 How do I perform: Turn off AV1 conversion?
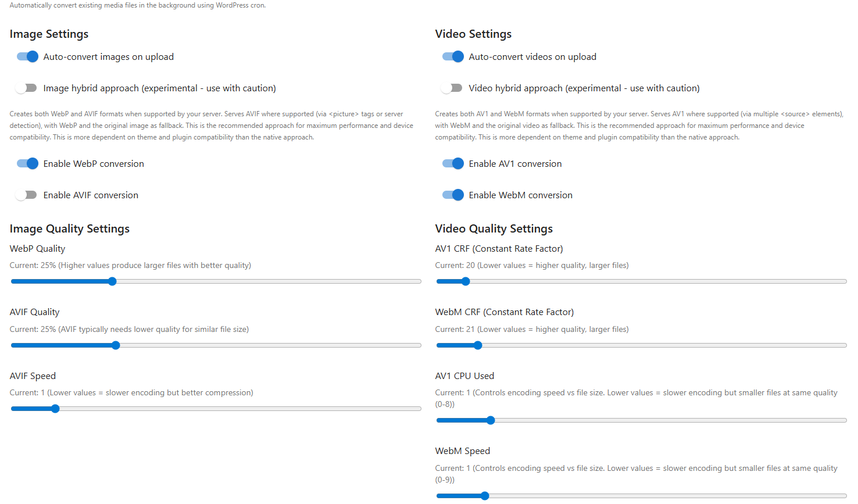click(x=452, y=163)
